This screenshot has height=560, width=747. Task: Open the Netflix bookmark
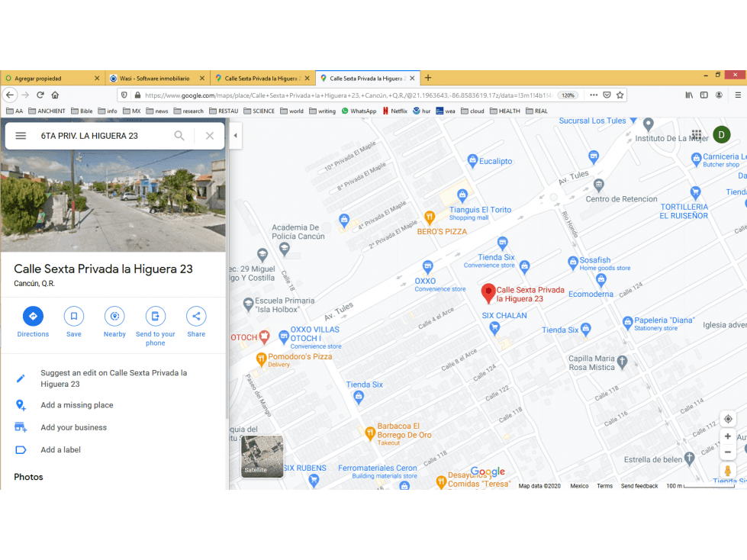(395, 111)
